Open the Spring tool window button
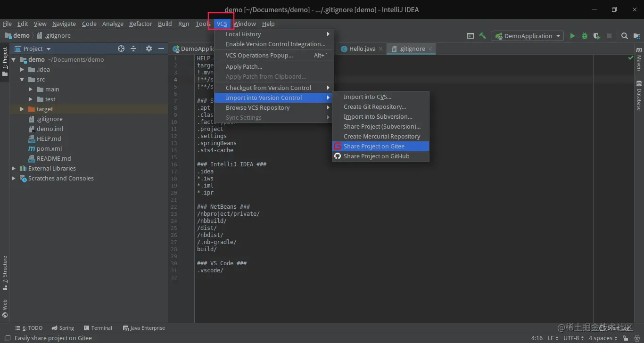The height and width of the screenshot is (343, 644). point(63,328)
